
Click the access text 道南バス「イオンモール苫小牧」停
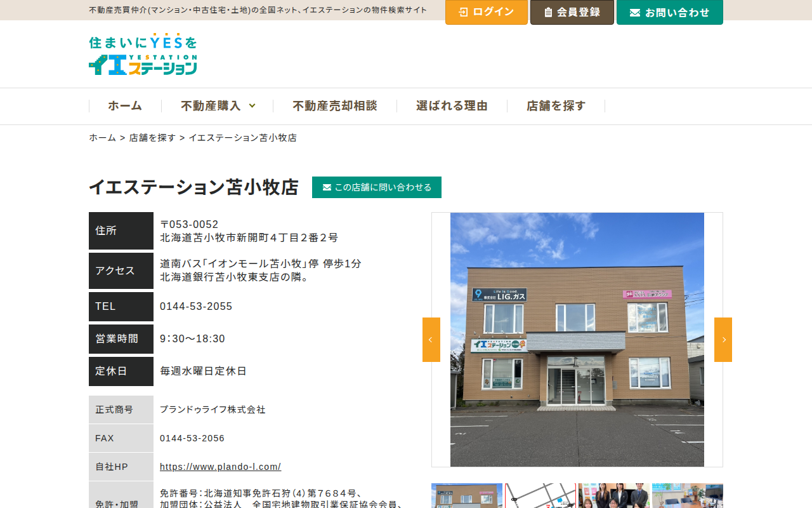pyautogui.click(x=239, y=264)
